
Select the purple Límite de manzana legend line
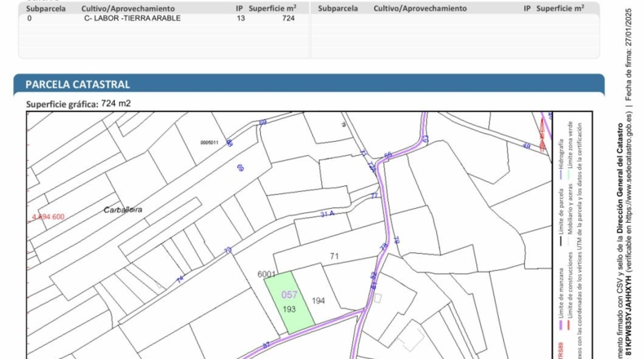(x=561, y=324)
